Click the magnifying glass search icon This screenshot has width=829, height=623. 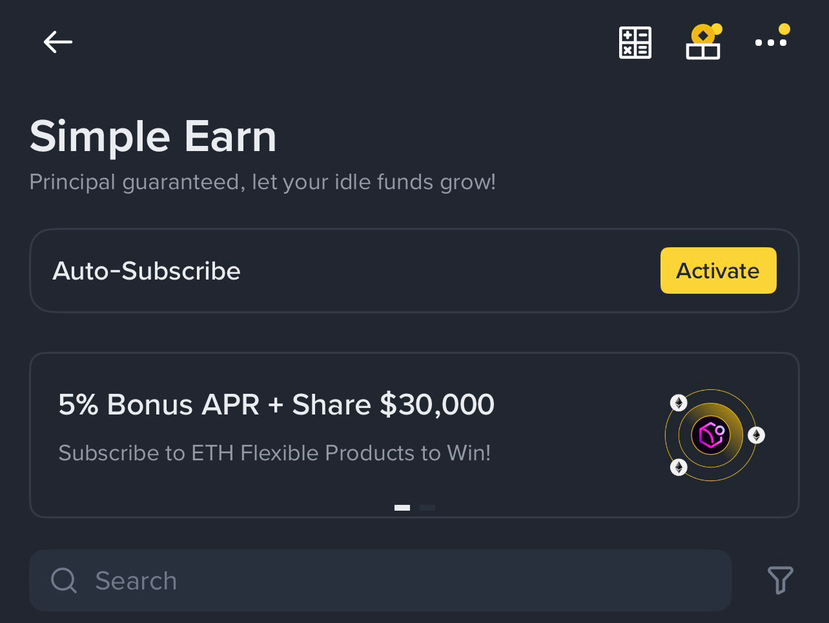click(64, 580)
